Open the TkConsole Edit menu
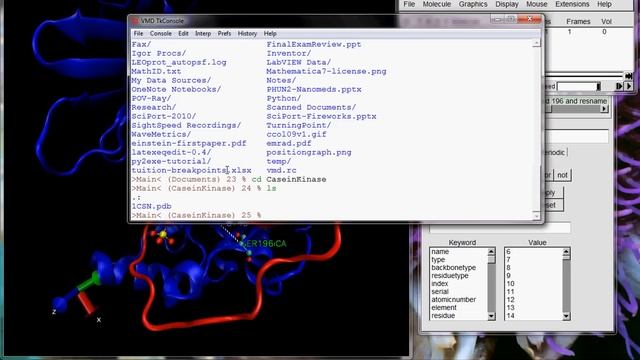 (x=183, y=33)
